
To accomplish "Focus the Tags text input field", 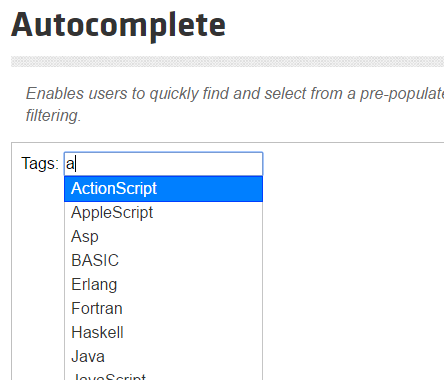I will [x=163, y=164].
